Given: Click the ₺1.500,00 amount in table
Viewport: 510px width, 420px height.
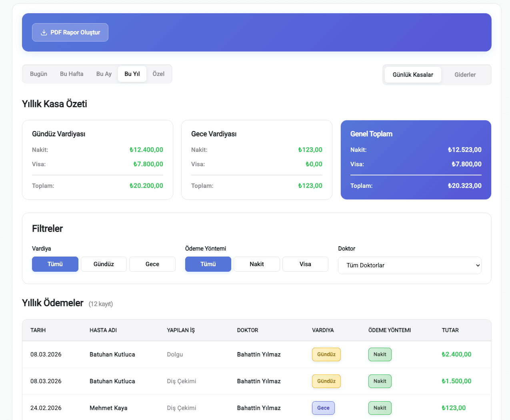Looking at the screenshot, I should click(x=456, y=381).
